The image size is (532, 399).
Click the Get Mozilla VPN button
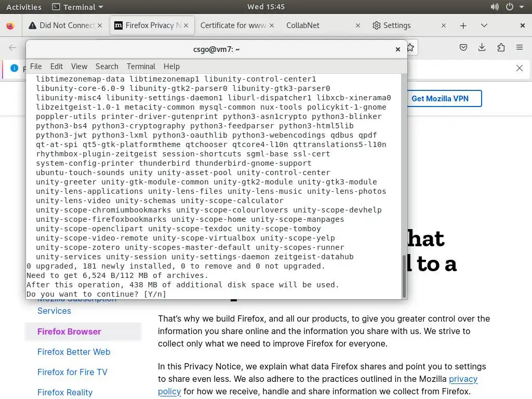pos(443,98)
